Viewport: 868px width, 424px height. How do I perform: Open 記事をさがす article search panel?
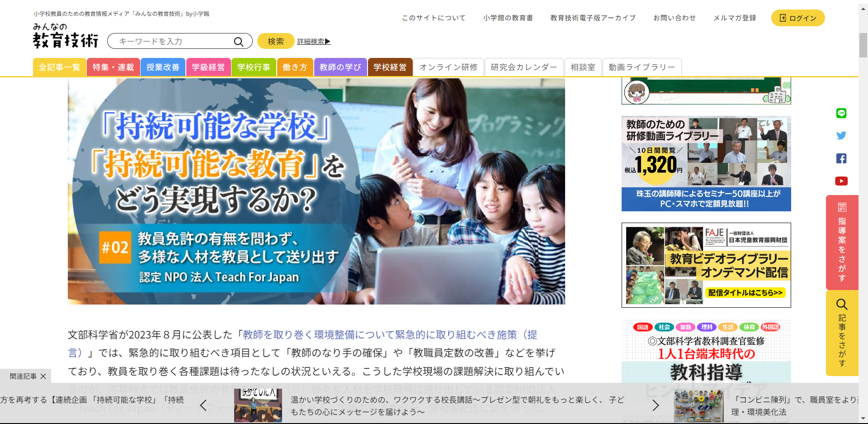click(x=841, y=333)
